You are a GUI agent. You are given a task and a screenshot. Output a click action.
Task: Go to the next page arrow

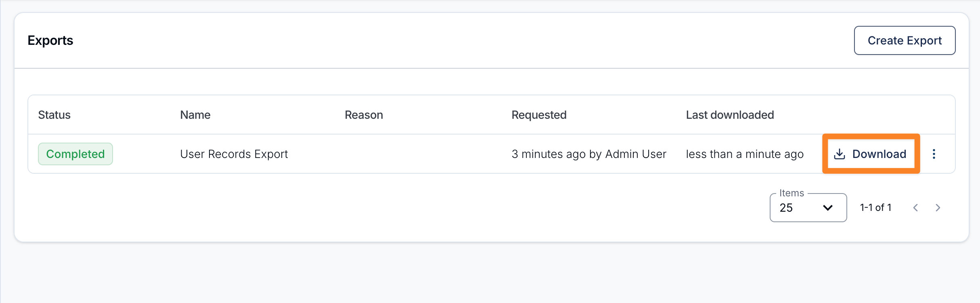pyautogui.click(x=938, y=208)
